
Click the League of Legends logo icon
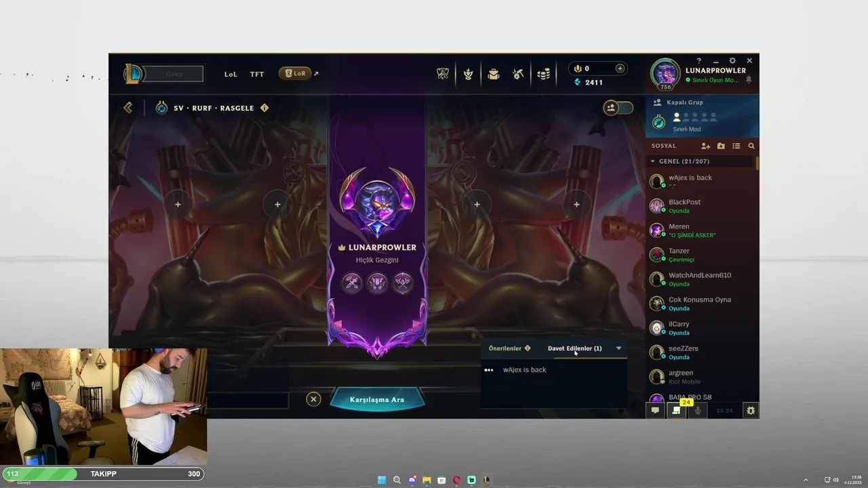coord(134,73)
